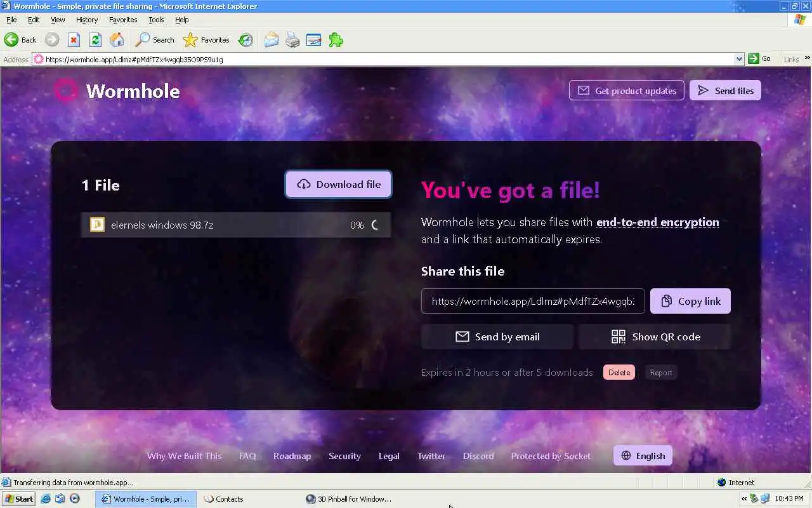The image size is (812, 508).
Task: Open Why We Built This link
Action: click(x=185, y=456)
